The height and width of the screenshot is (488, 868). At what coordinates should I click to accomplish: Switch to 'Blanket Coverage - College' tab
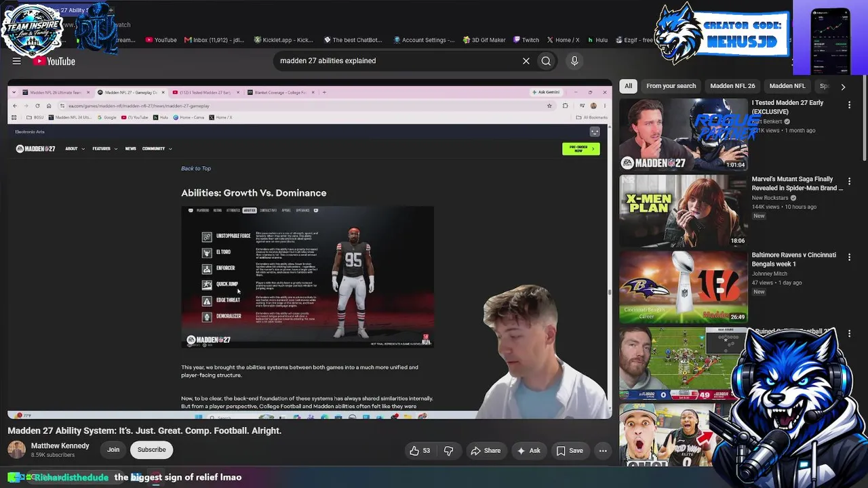(x=279, y=92)
